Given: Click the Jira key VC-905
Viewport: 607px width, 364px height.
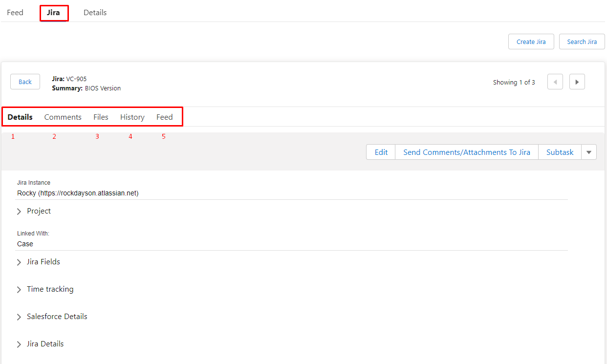Looking at the screenshot, I should 77,79.
